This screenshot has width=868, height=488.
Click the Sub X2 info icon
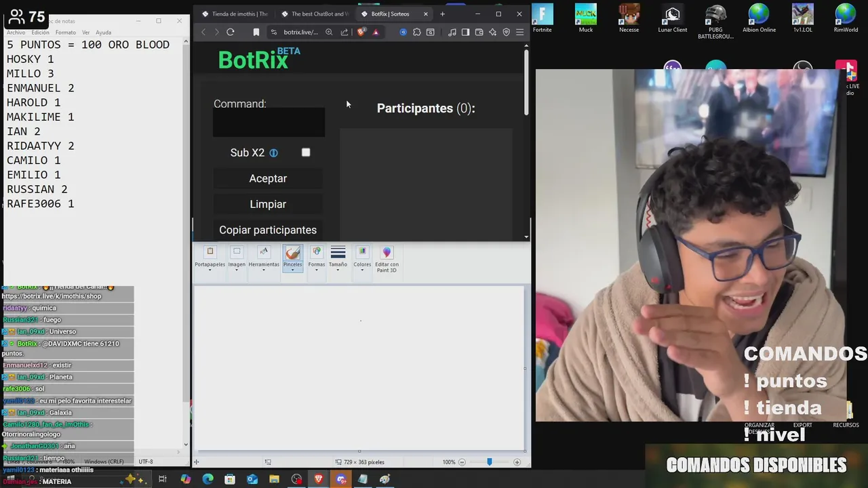[274, 153]
